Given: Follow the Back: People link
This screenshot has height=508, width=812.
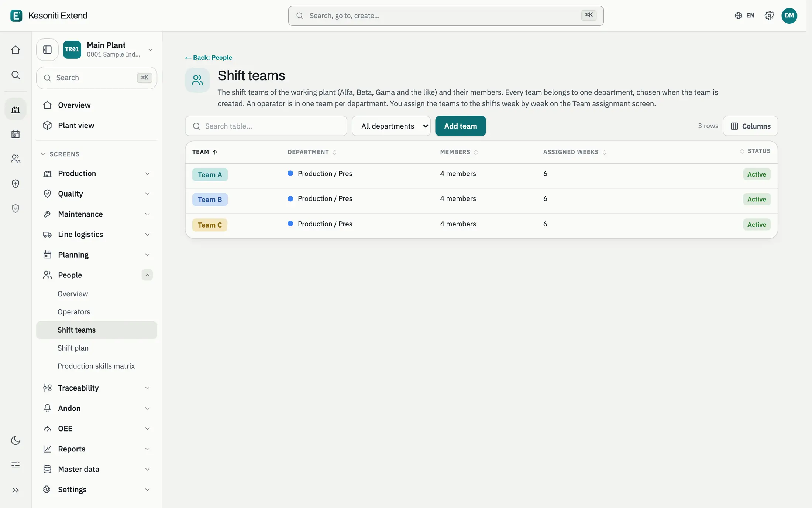Looking at the screenshot, I should pyautogui.click(x=209, y=58).
